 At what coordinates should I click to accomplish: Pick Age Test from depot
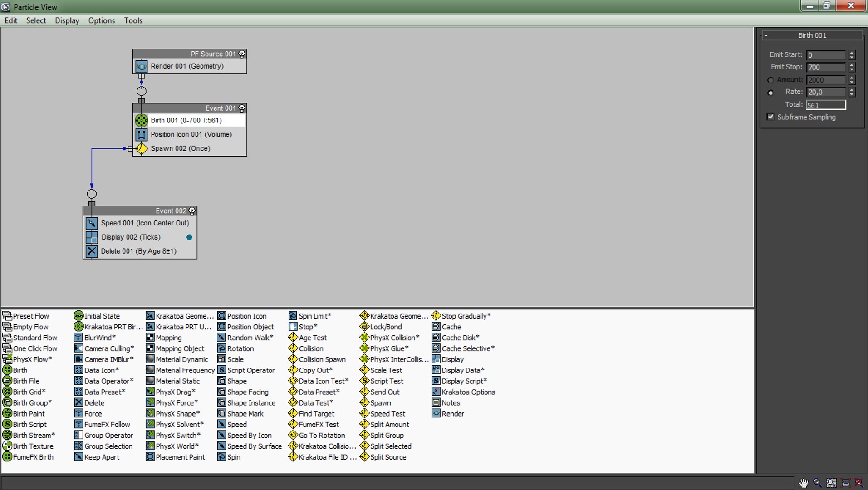pos(308,338)
